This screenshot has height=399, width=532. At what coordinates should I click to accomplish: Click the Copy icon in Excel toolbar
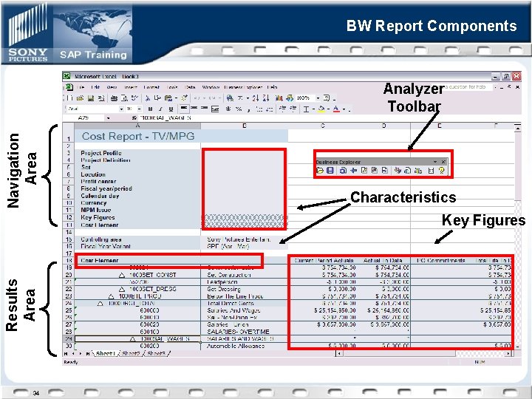click(157, 98)
